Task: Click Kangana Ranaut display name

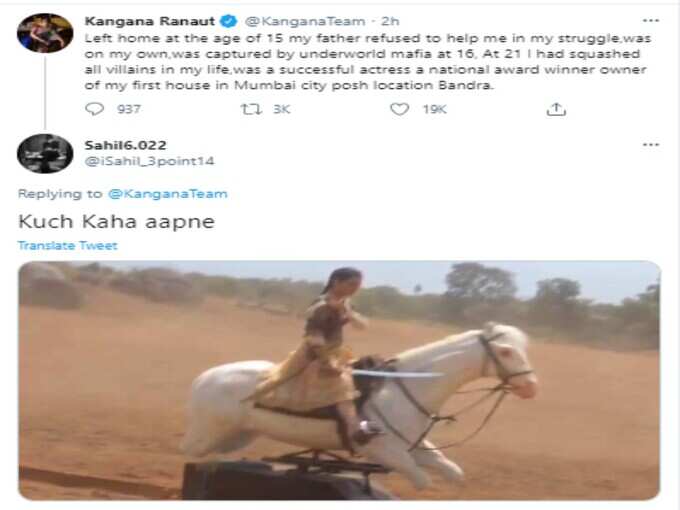Action: click(x=150, y=21)
